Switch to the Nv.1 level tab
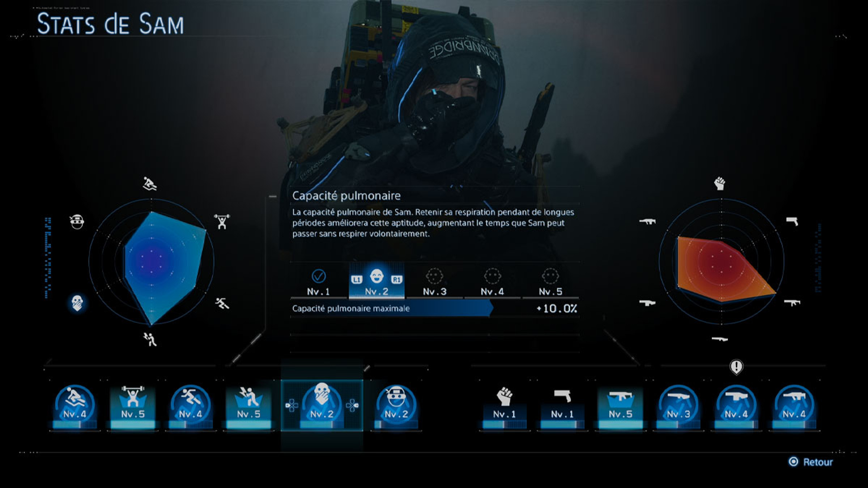The image size is (868, 488). point(318,283)
